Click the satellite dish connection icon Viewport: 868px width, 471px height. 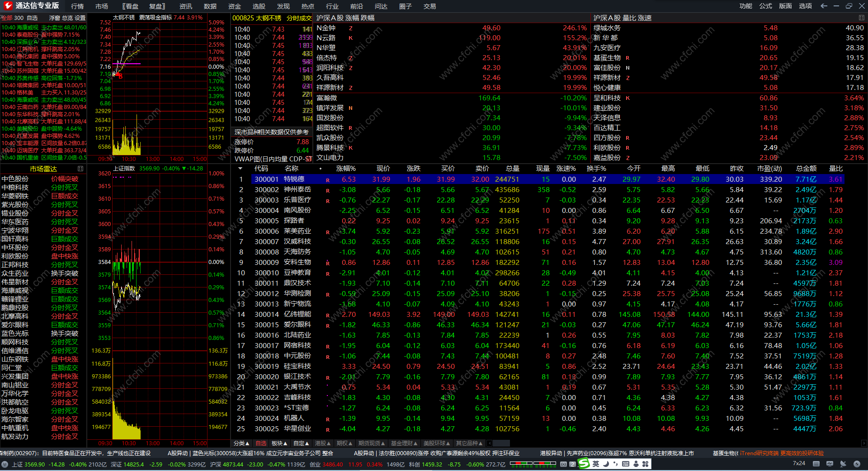(x=843, y=464)
